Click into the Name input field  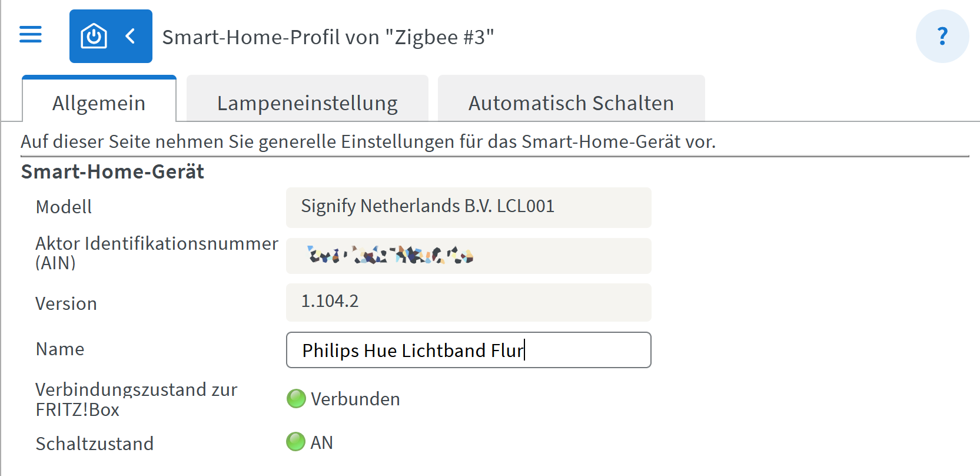point(468,351)
